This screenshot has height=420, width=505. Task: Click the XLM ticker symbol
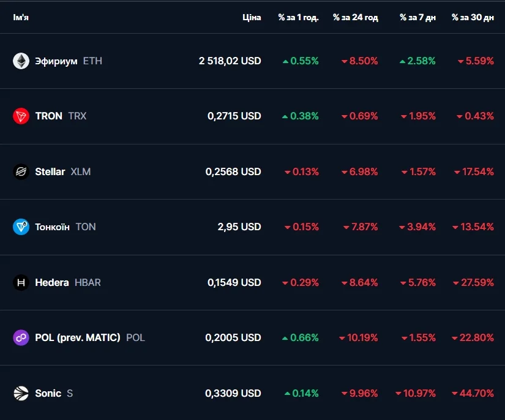click(81, 171)
